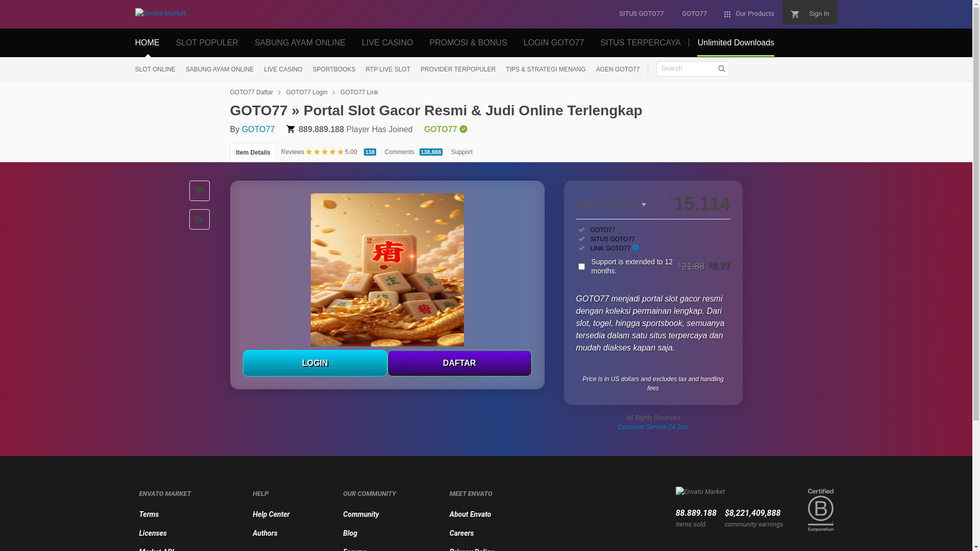
Task: Open the Authors footer link
Action: point(265,533)
